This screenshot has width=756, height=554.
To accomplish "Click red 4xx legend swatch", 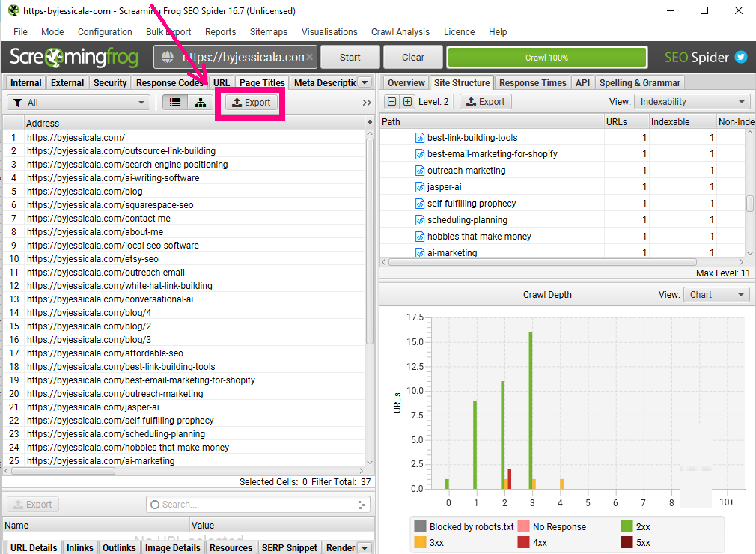I will tap(524, 542).
